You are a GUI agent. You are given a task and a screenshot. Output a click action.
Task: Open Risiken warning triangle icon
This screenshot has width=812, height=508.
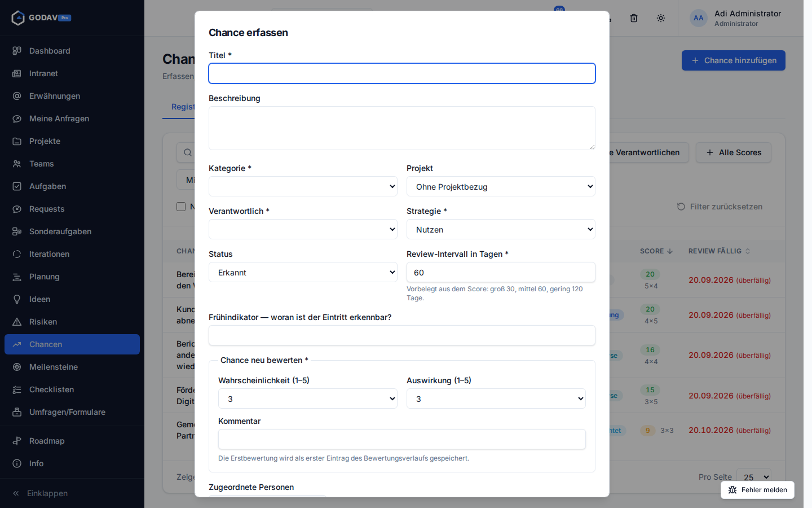[x=17, y=322]
